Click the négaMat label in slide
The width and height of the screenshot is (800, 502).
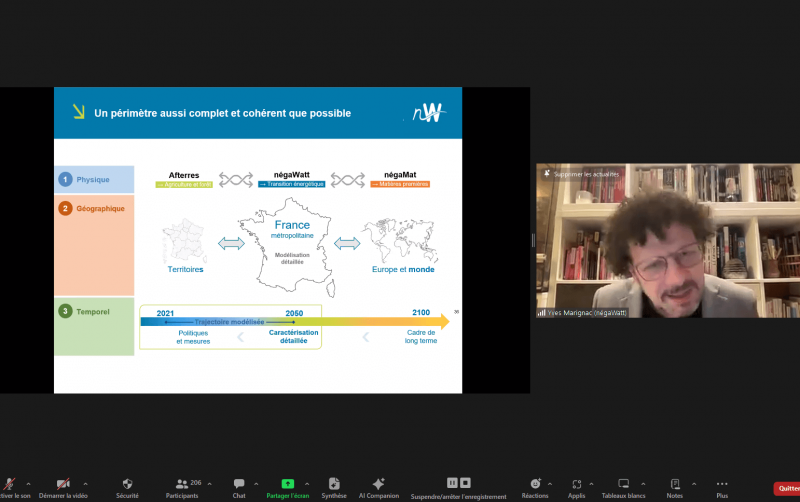[400, 174]
